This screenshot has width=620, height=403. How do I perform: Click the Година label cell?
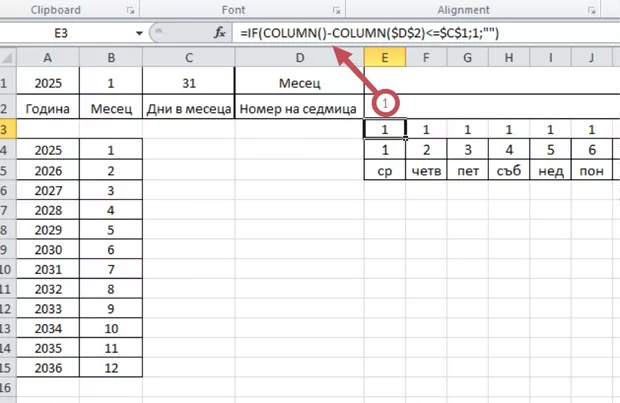[x=48, y=108]
